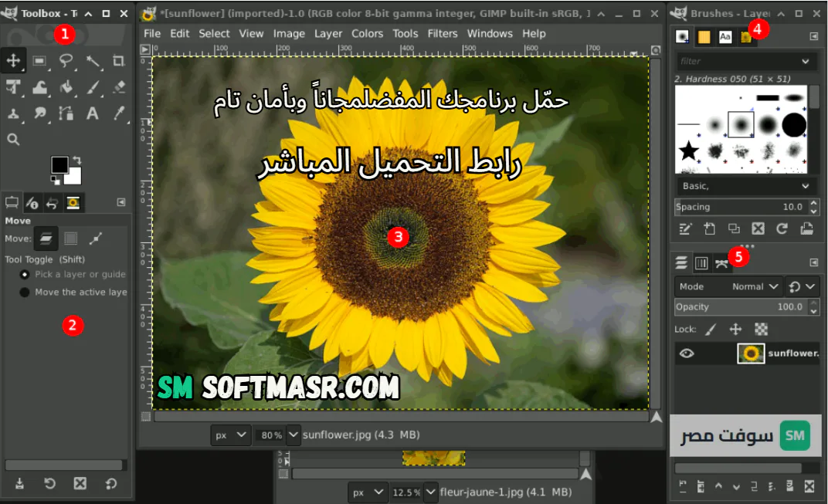Switch to the Tool Options tab

pyautogui.click(x=12, y=203)
